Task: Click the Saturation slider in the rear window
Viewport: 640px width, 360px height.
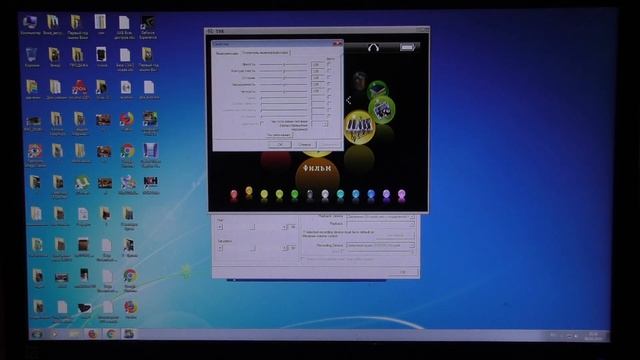Action: click(x=252, y=248)
